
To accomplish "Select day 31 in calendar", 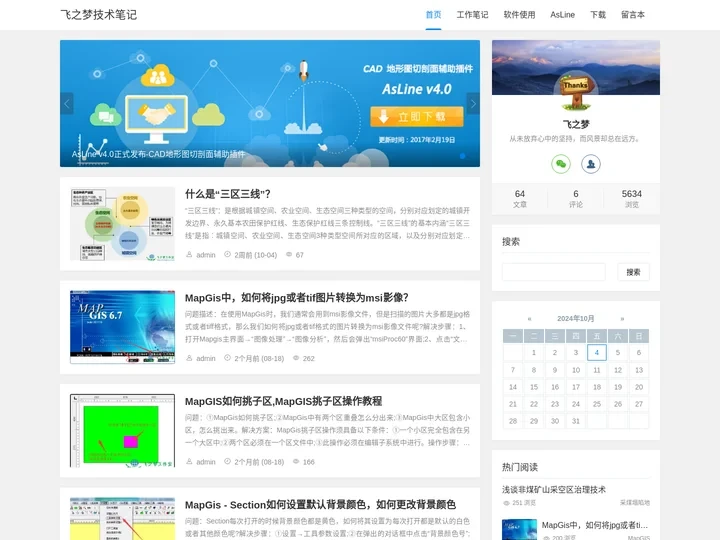I will click(576, 421).
